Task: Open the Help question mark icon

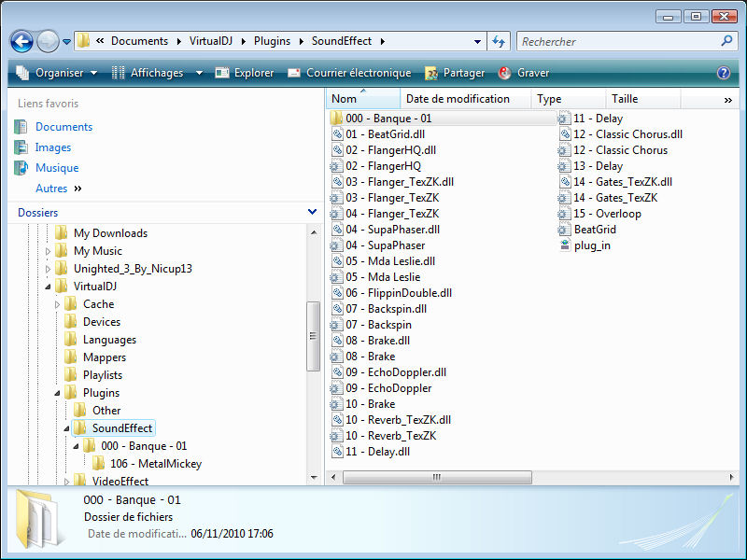Action: [723, 73]
